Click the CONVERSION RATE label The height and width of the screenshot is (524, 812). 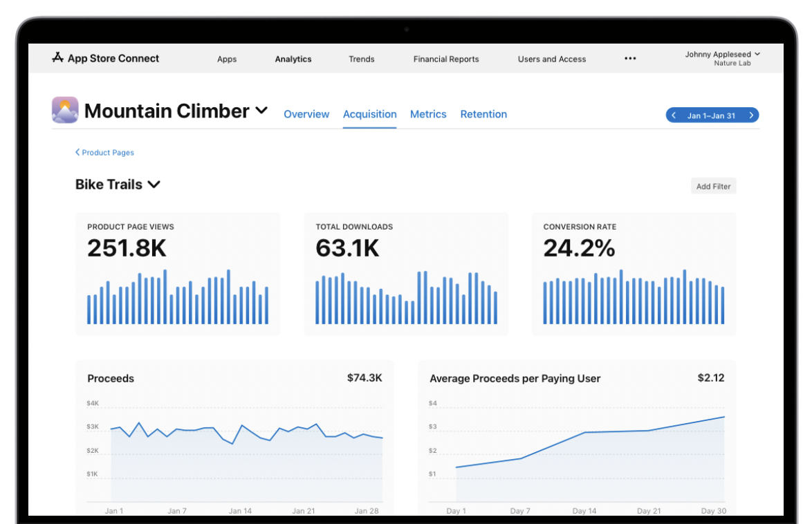click(x=580, y=227)
